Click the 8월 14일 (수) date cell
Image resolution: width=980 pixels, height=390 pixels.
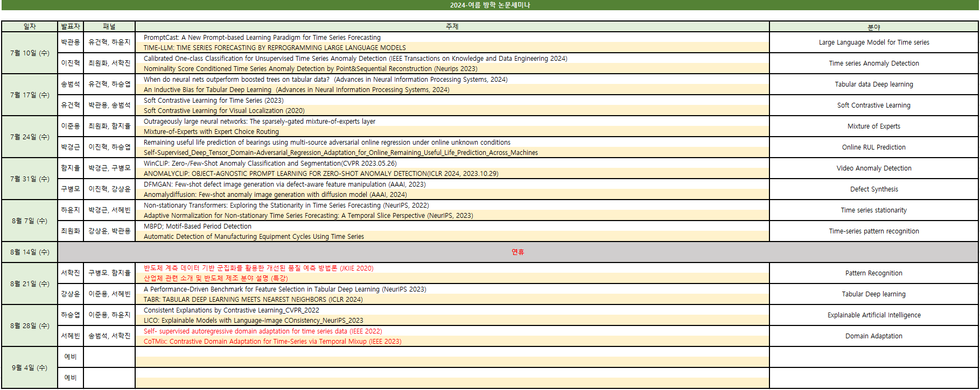[30, 252]
